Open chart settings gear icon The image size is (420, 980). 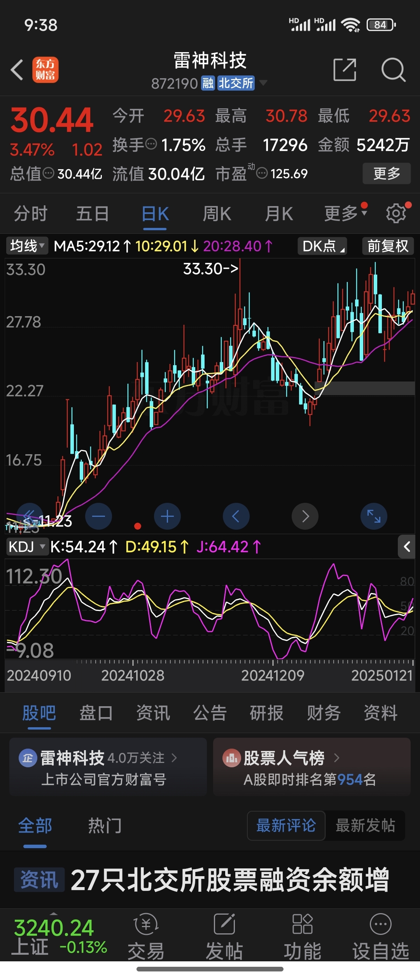point(396,213)
